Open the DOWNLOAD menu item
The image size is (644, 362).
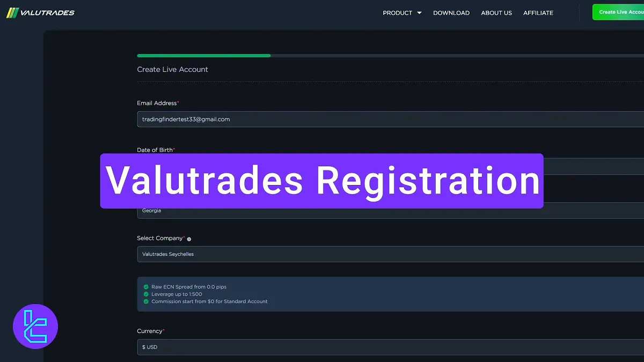pos(451,12)
